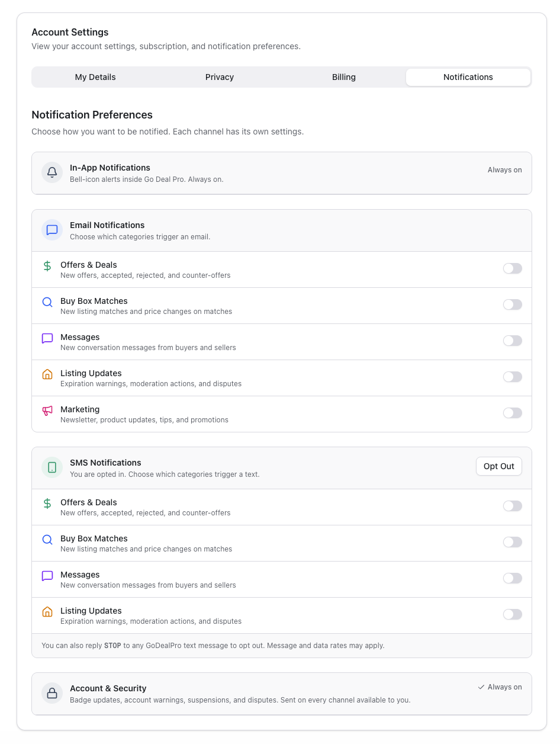Click the Email Notifications envelope icon
560x744 pixels.
point(52,230)
